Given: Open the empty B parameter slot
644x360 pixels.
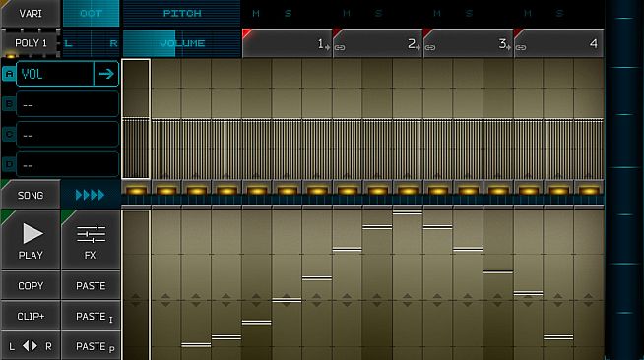Looking at the screenshot, I should point(68,104).
